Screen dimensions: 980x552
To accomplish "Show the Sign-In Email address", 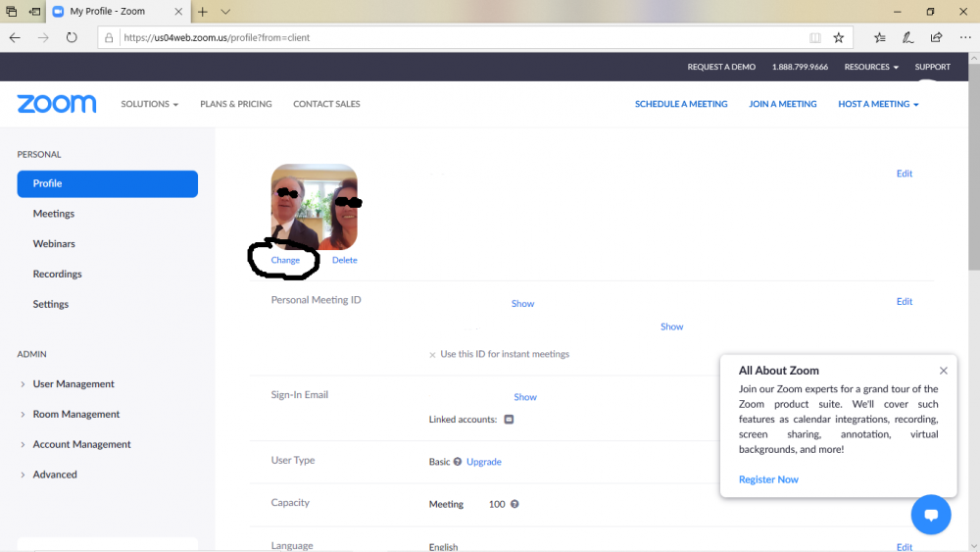I will pyautogui.click(x=525, y=397).
